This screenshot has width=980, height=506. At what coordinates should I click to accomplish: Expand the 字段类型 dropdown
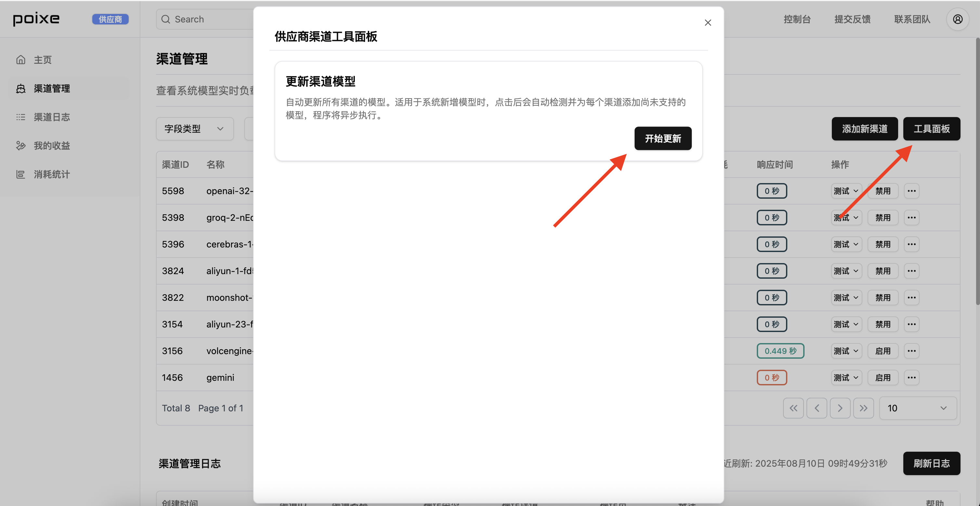point(194,129)
